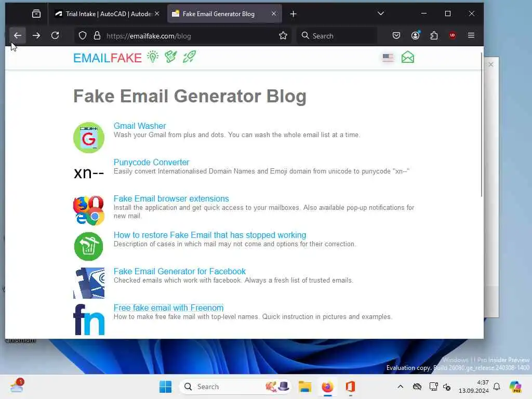The height and width of the screenshot is (399, 532).
Task: Open the weather widget in the taskbar
Action: (17, 386)
